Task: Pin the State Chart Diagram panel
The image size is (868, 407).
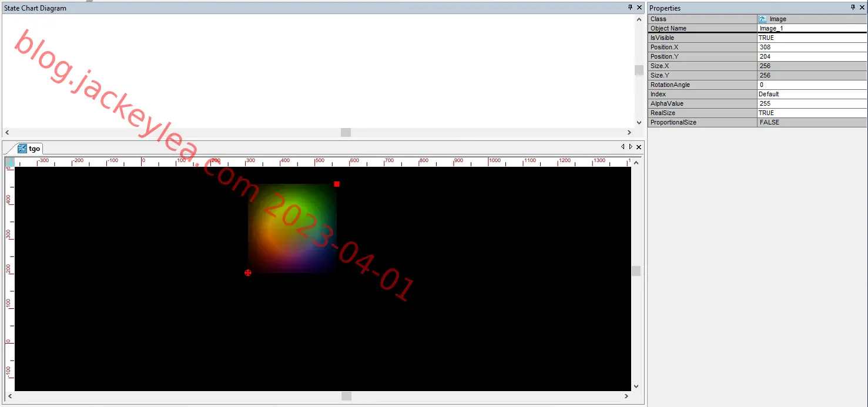Action: (630, 8)
